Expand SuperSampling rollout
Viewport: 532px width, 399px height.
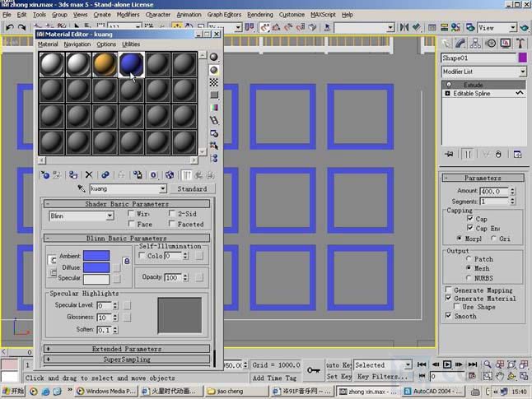click(127, 359)
